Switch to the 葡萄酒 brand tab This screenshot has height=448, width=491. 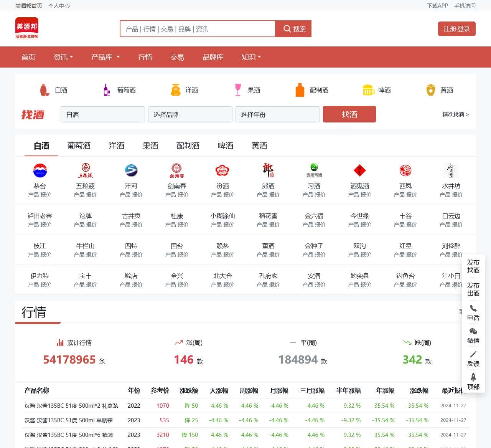click(79, 145)
